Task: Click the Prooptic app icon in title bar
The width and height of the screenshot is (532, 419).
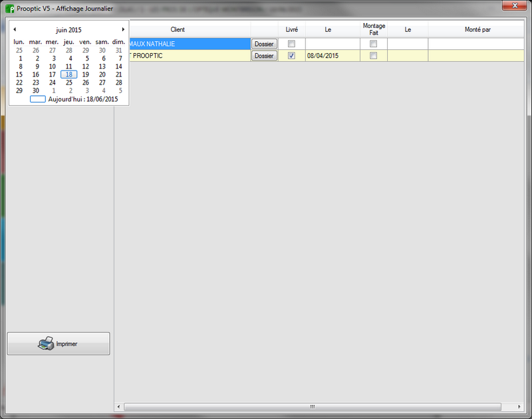Action: coord(10,9)
